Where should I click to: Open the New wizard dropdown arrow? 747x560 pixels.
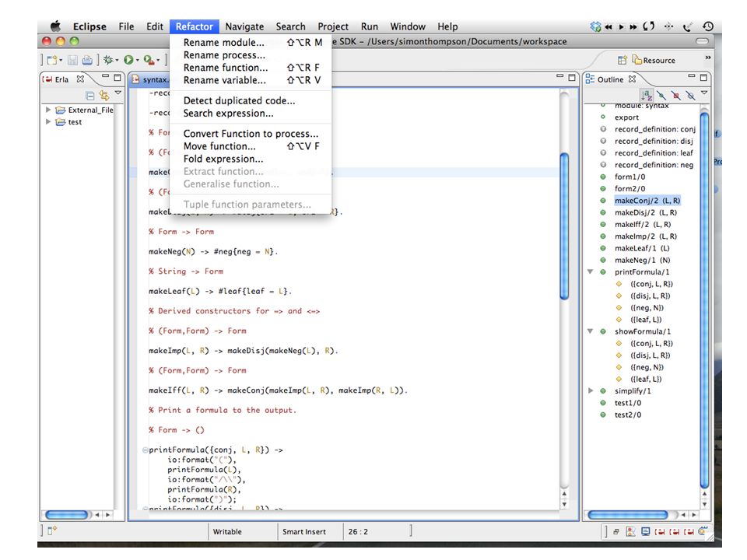pos(61,61)
